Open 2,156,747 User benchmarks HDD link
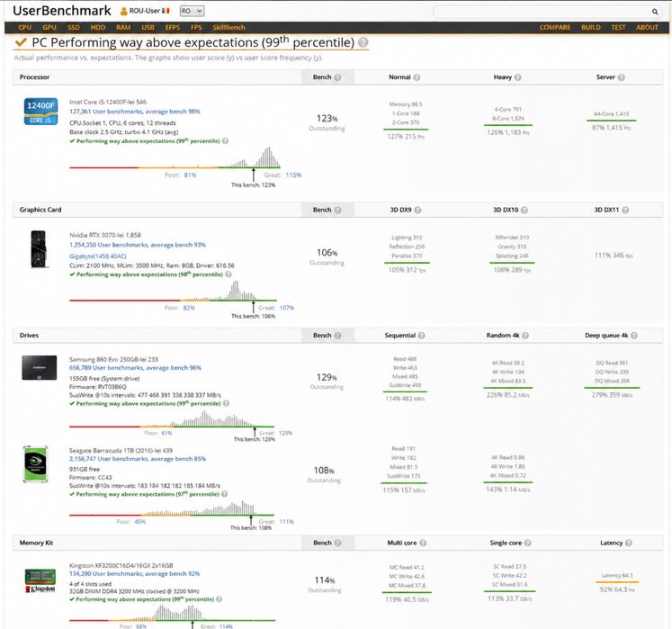 click(138, 459)
